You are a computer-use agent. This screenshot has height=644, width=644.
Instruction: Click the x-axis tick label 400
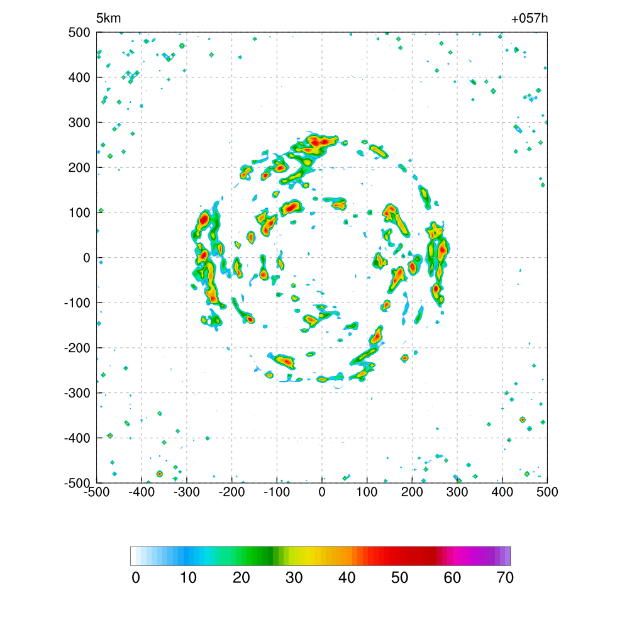coord(502,492)
